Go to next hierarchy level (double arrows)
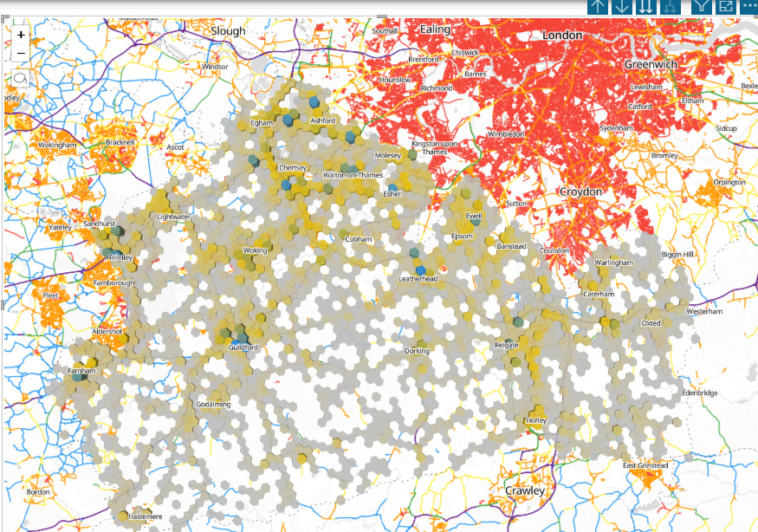The height and width of the screenshot is (532, 758). coord(645,7)
